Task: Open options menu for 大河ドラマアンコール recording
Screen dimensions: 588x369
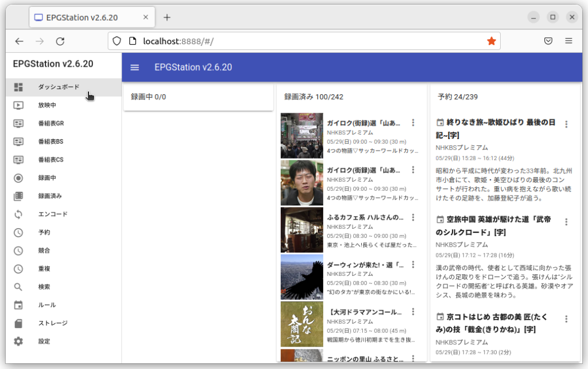Action: point(413,312)
